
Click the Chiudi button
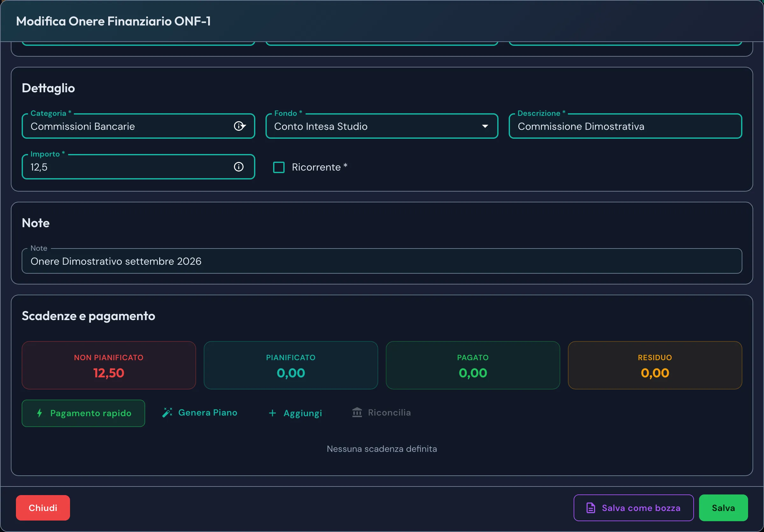coord(43,508)
